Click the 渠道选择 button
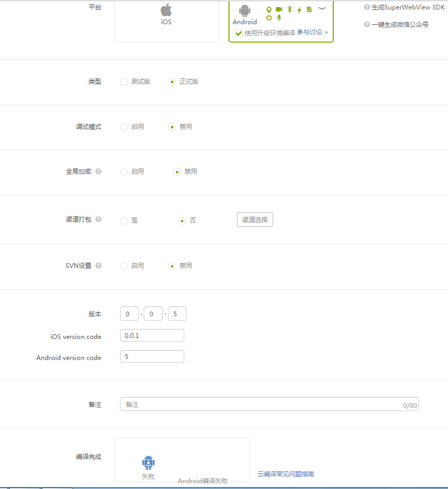 [255, 220]
